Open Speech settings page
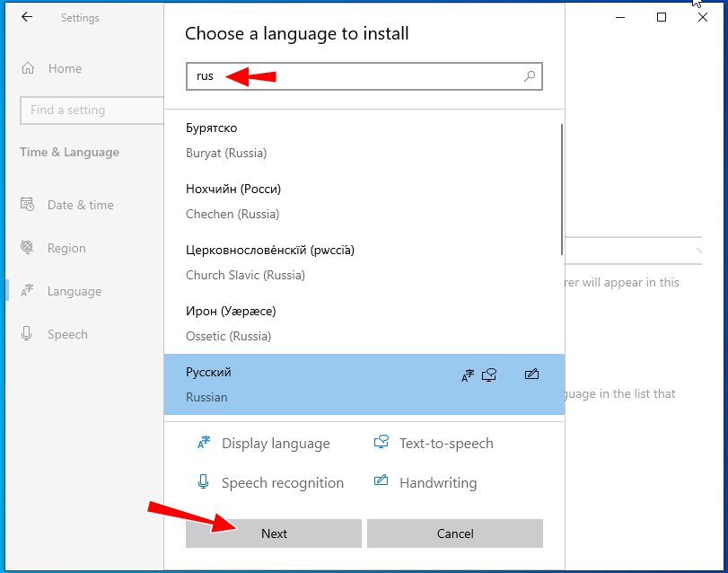The image size is (728, 573). point(67,334)
